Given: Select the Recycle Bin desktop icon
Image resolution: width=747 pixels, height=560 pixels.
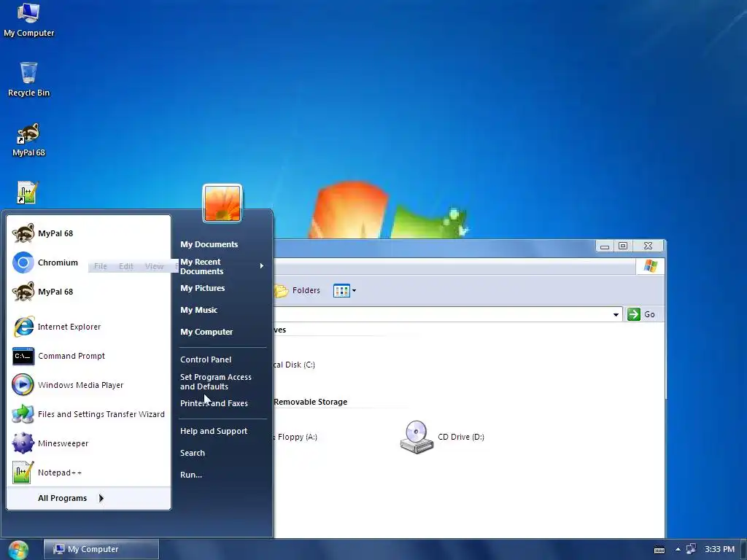Looking at the screenshot, I should click(28, 79).
